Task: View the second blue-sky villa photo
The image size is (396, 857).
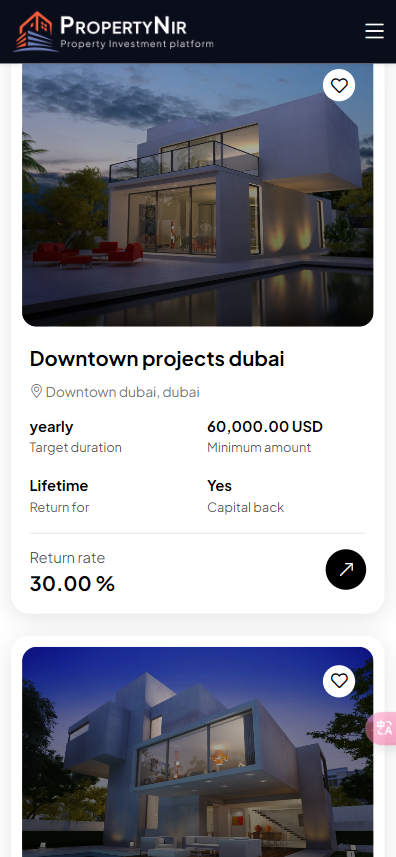Action: [x=198, y=752]
